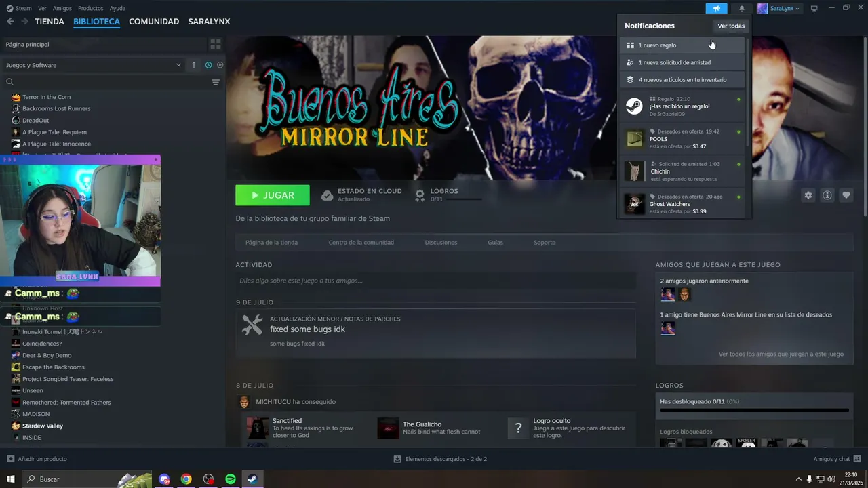Click the Windows Start button
Image resolution: width=868 pixels, height=488 pixels.
(11, 479)
